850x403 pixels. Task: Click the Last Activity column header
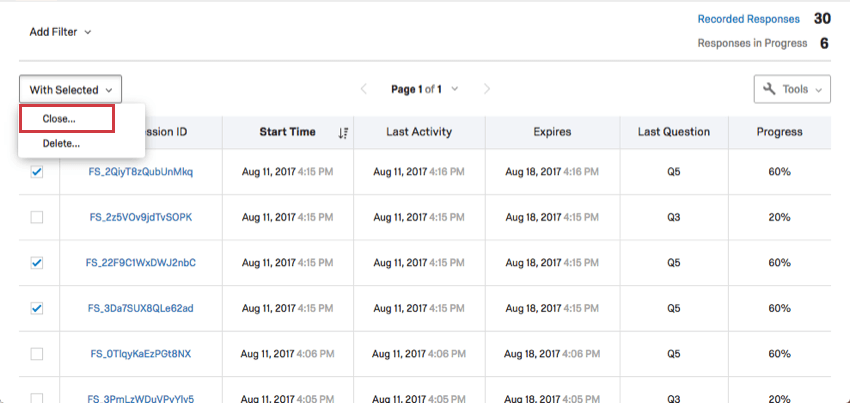[x=419, y=132]
